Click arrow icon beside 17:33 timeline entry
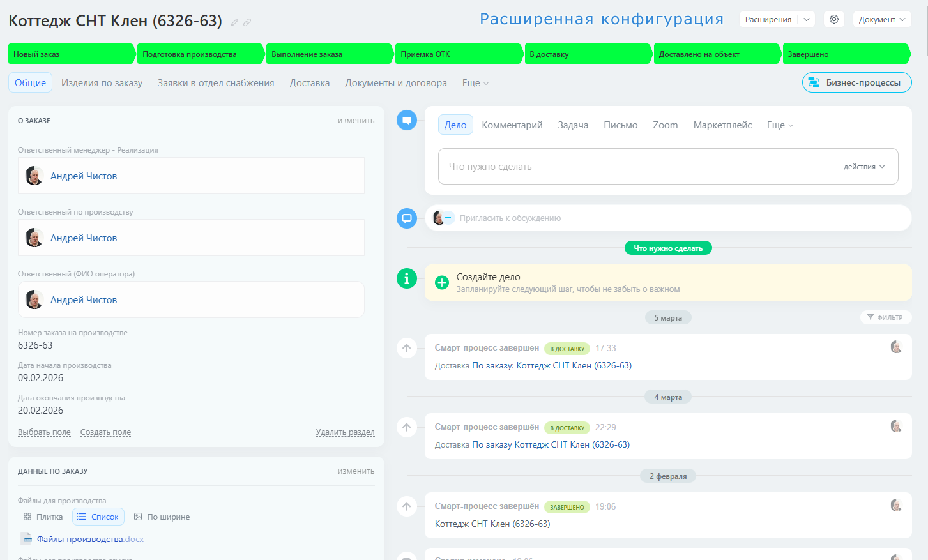 point(407,348)
